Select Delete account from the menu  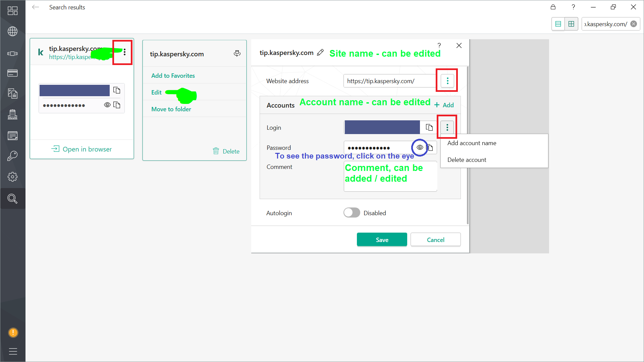tap(467, 160)
